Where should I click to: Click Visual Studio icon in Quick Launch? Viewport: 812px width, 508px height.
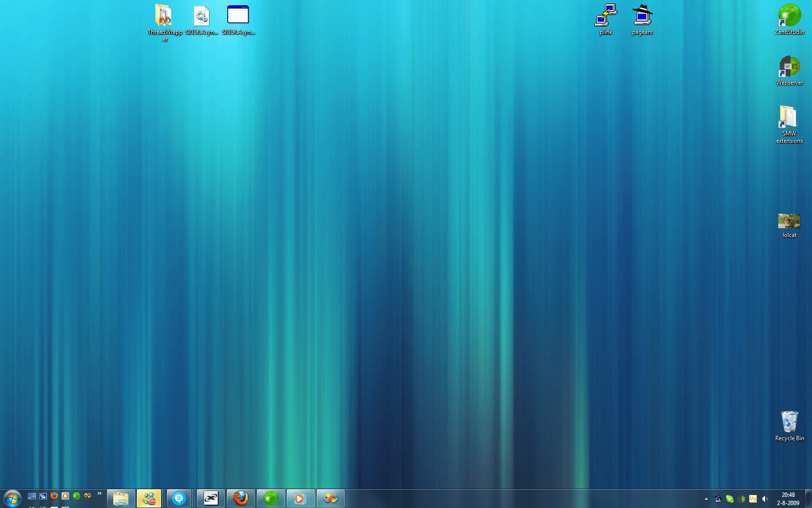[88, 496]
